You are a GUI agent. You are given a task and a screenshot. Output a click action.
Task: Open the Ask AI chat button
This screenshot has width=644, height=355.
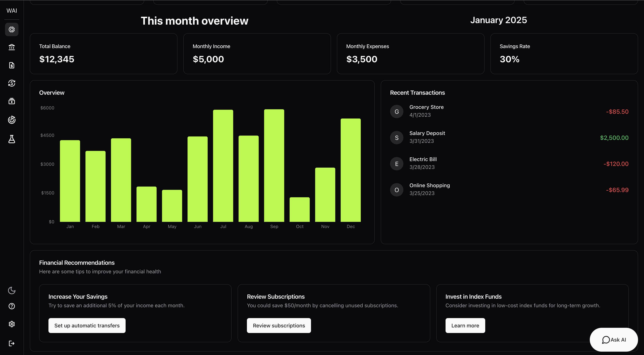614,340
